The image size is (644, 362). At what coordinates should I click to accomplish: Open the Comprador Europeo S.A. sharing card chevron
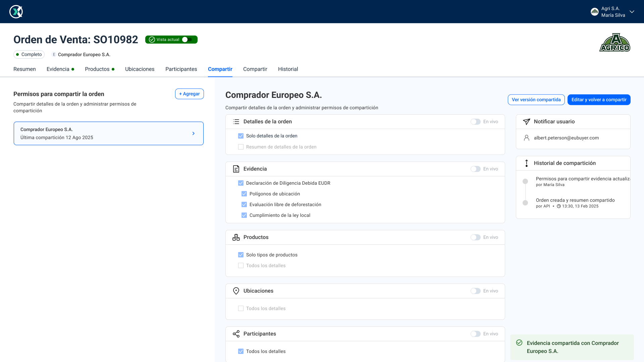pyautogui.click(x=194, y=133)
